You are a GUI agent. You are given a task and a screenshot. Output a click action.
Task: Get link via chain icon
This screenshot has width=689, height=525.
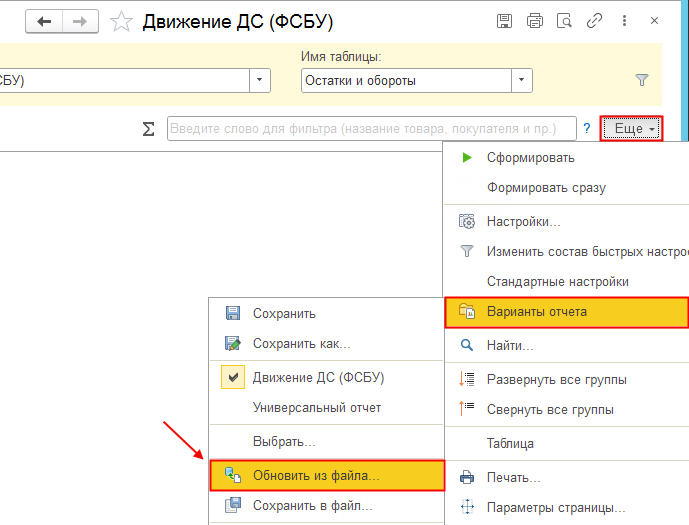pyautogui.click(x=594, y=21)
